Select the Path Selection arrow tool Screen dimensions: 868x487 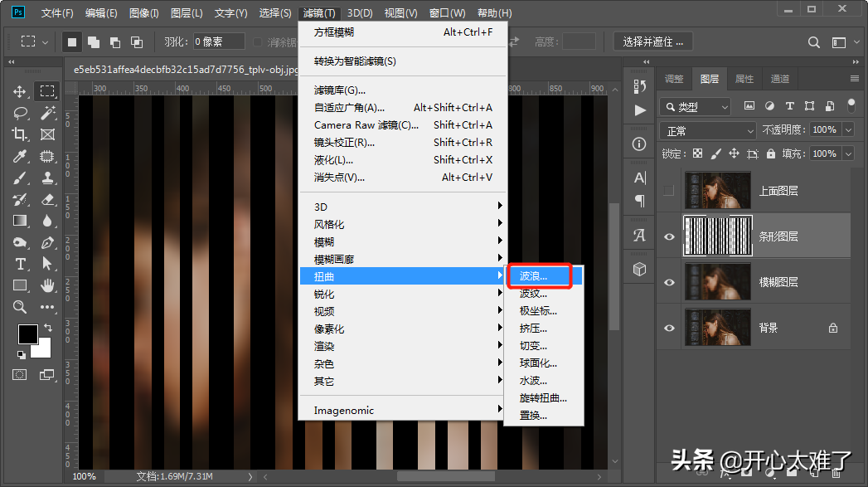(47, 265)
